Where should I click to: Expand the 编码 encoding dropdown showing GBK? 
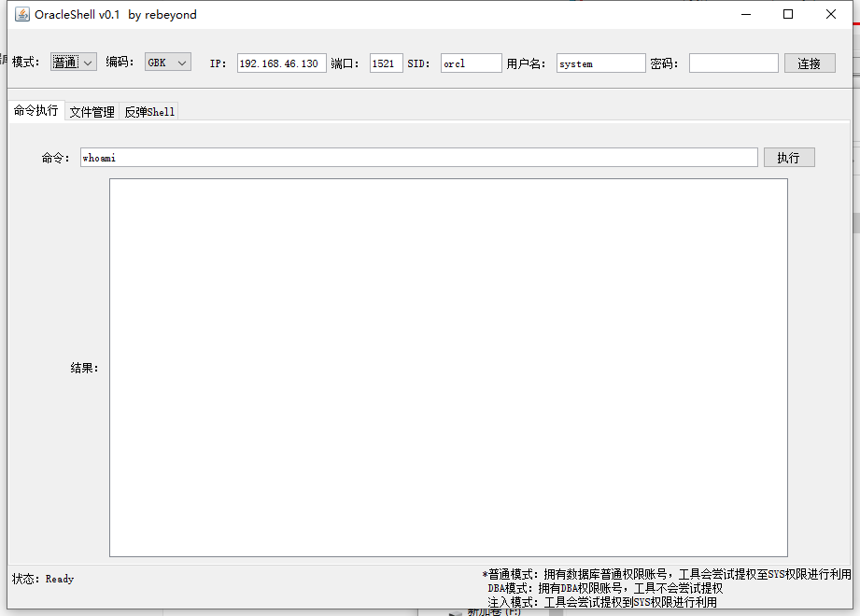coord(168,63)
